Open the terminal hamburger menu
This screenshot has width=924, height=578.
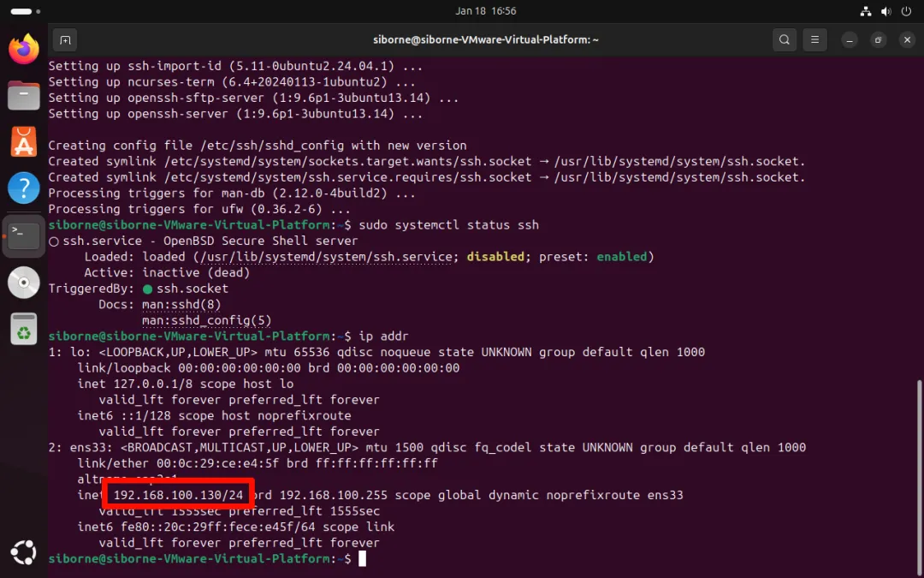815,40
